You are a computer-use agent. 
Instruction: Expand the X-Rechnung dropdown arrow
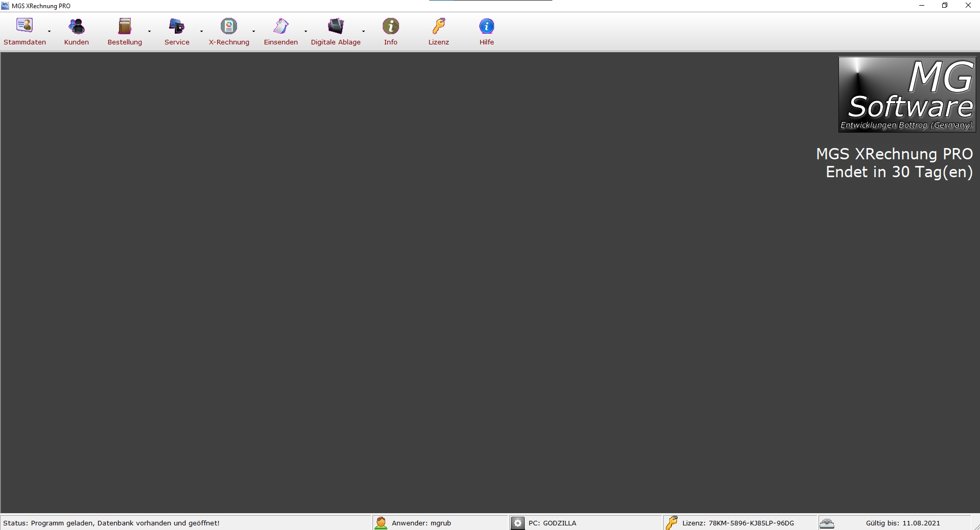[x=254, y=32]
